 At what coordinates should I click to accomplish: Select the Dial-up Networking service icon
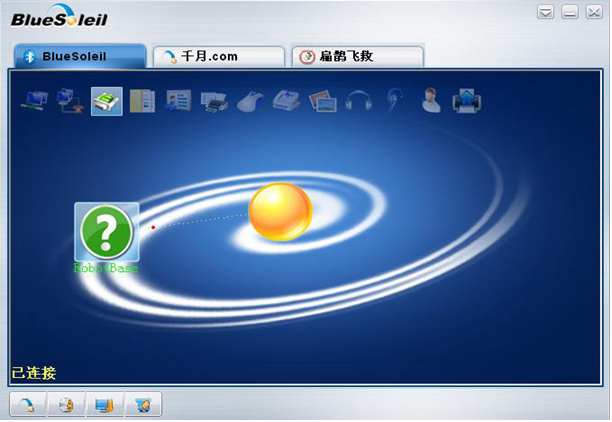(70, 101)
